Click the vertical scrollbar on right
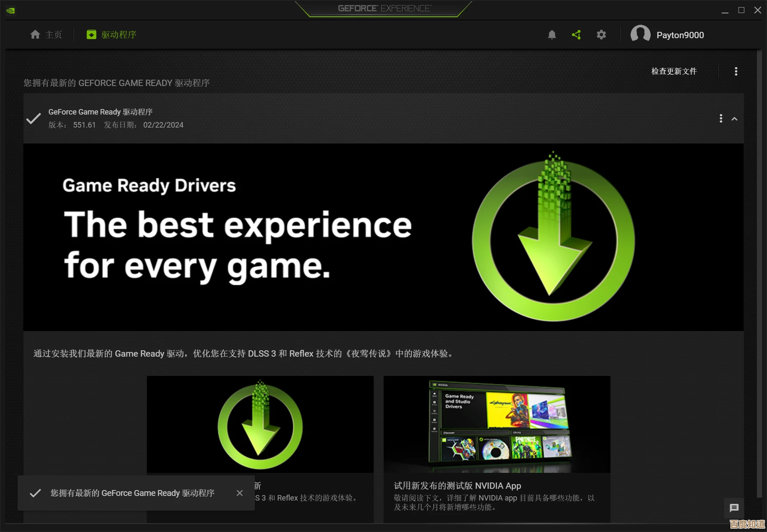Image resolution: width=767 pixels, height=532 pixels. pyautogui.click(x=759, y=273)
